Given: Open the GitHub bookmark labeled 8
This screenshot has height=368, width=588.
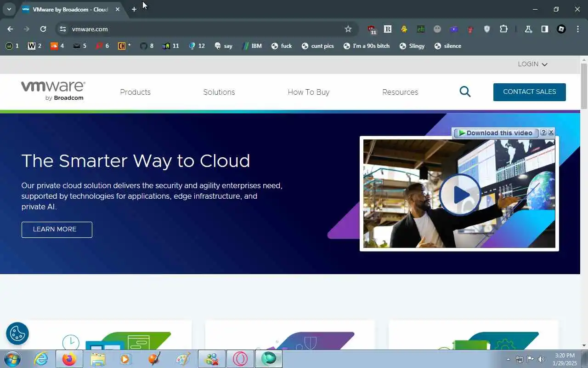Looking at the screenshot, I should point(147,46).
